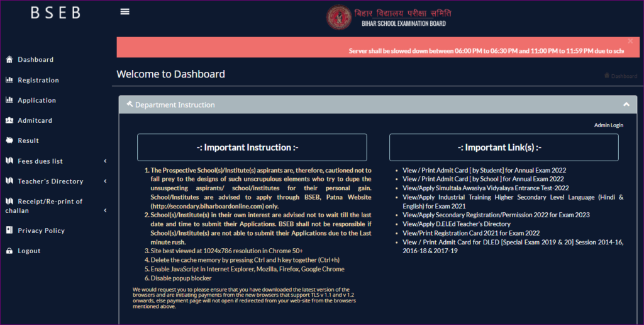Viewport: 644px width, 325px height.
Task: Click the Privacy Policy document icon
Action: click(x=9, y=230)
